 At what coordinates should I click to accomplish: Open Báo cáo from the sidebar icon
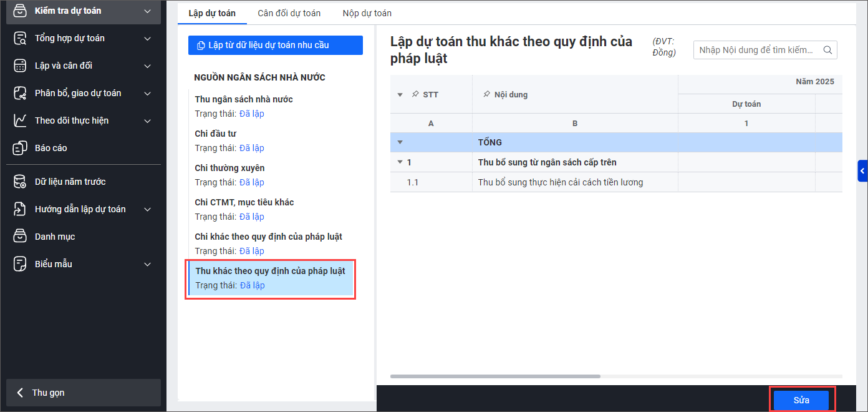[21, 148]
